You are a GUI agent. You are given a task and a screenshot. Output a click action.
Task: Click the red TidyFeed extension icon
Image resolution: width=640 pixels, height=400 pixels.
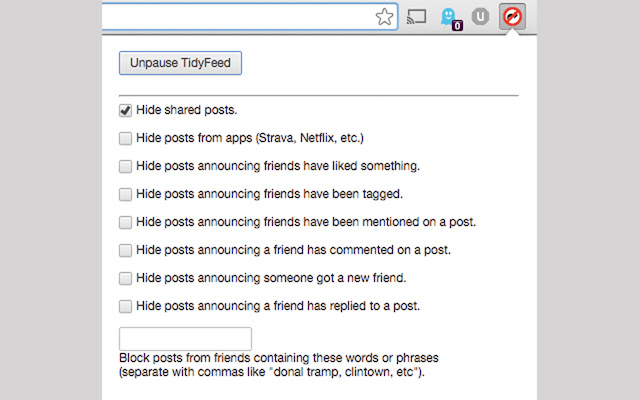pos(512,17)
